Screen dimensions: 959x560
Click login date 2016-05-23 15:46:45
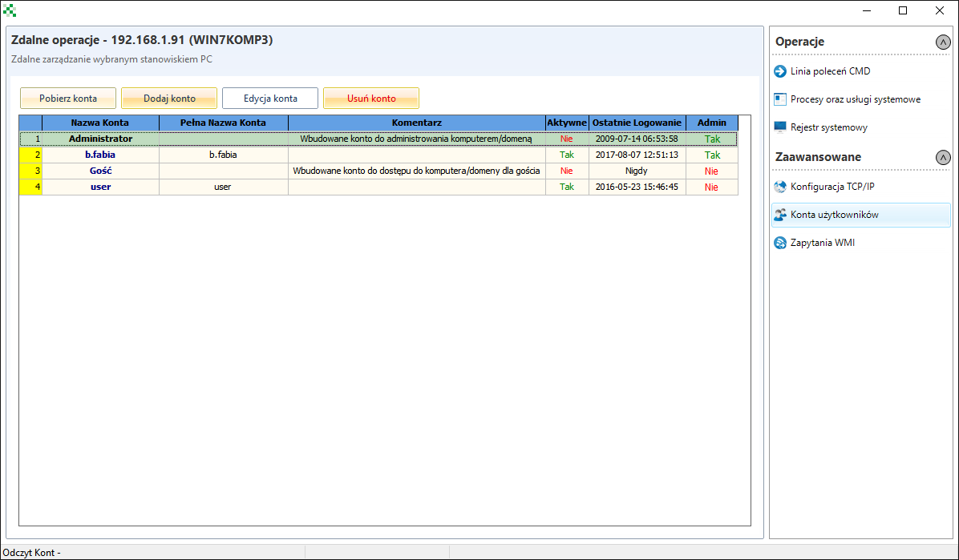pos(637,187)
